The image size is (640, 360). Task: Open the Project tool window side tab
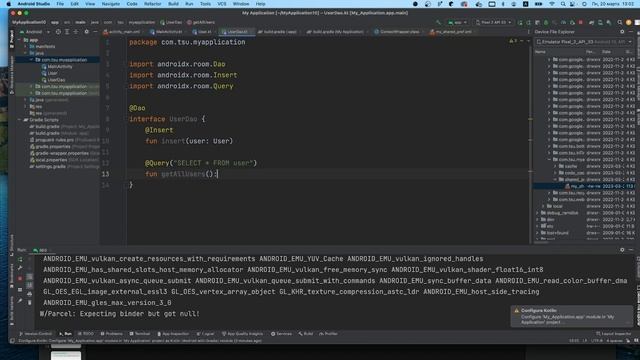pyautogui.click(x=11, y=39)
